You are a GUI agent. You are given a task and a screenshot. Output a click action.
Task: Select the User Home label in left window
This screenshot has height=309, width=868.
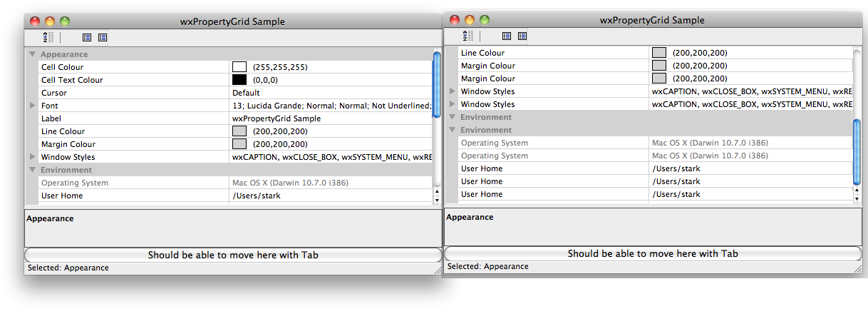62,196
